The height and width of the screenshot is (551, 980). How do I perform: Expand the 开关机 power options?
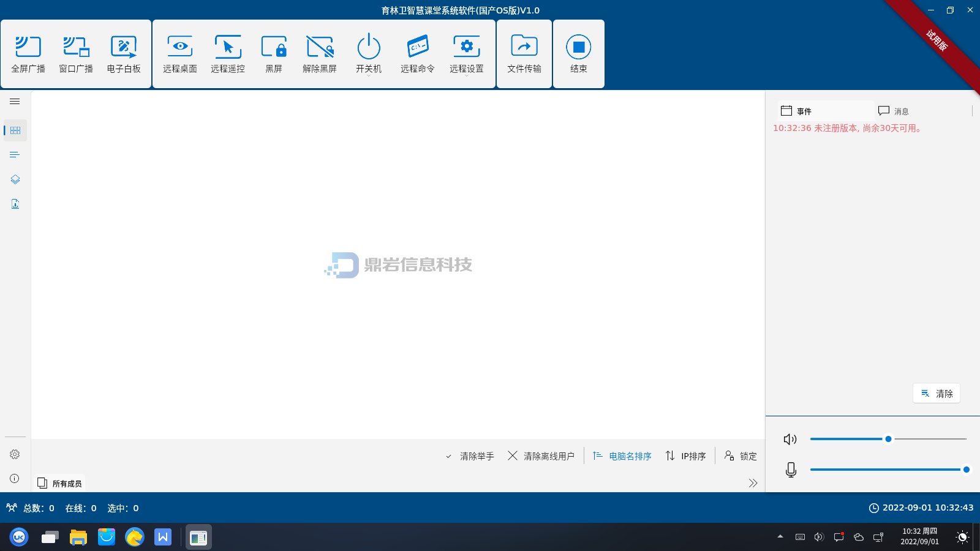[x=369, y=54]
